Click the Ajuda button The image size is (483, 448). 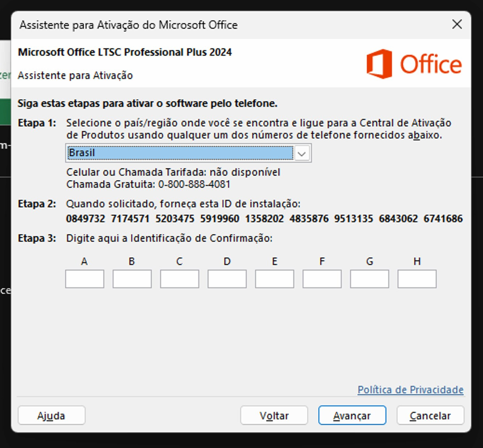pos(51,415)
